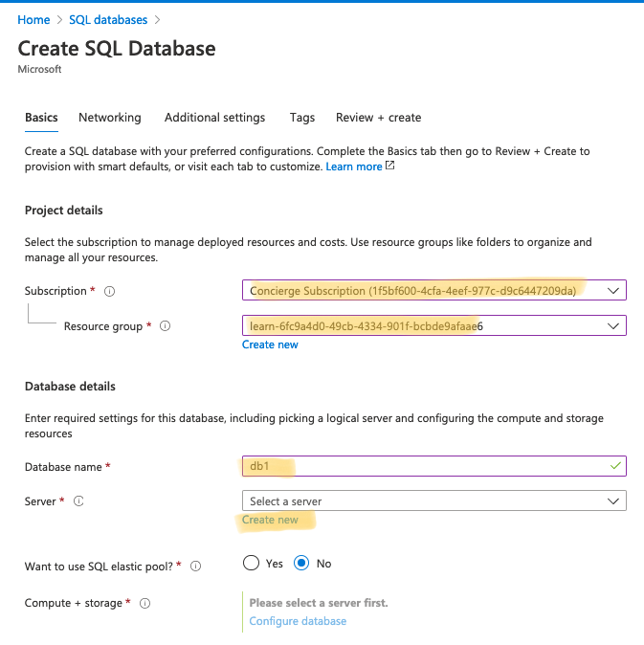Go to the Review + create tab

(378, 118)
